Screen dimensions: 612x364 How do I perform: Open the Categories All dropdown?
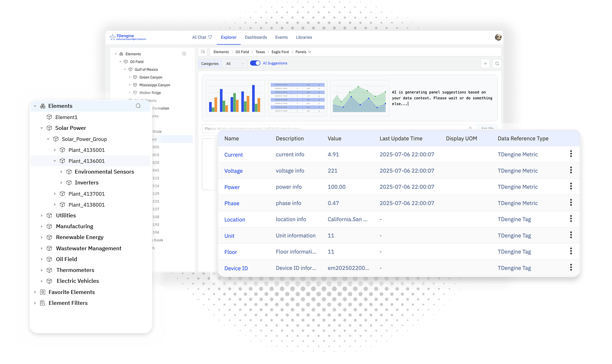(x=235, y=64)
